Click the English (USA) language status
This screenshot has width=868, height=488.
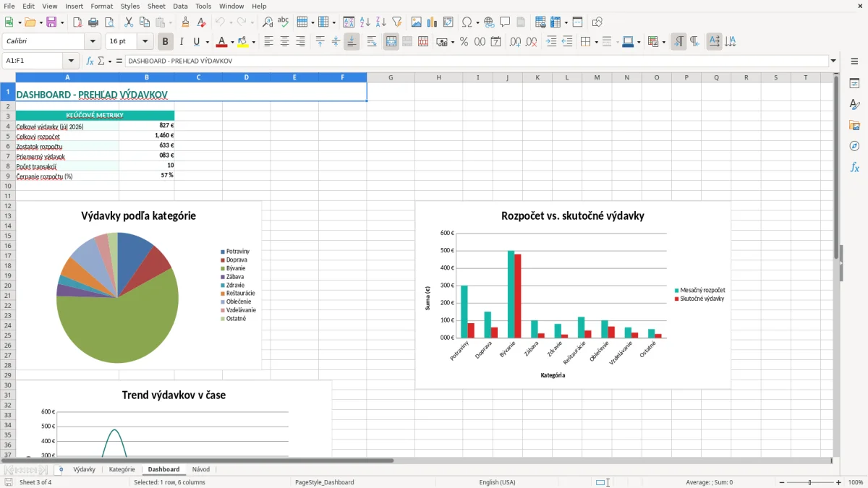point(497,482)
